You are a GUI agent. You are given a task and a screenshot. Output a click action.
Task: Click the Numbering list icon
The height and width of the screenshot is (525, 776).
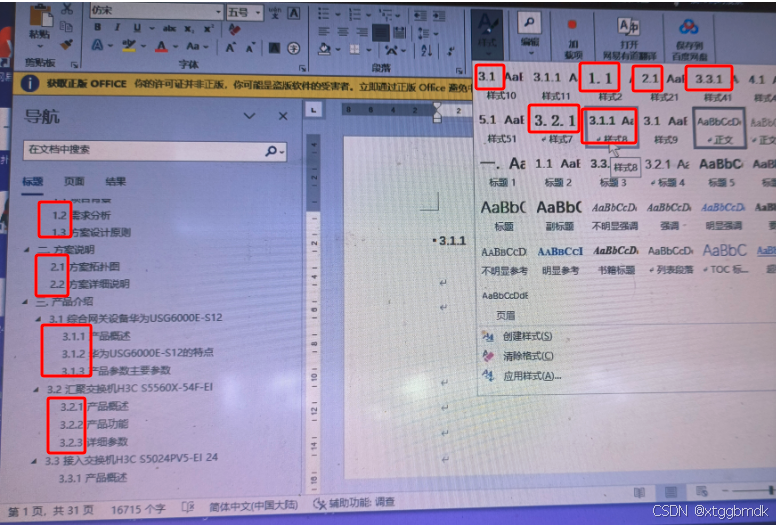click(354, 12)
